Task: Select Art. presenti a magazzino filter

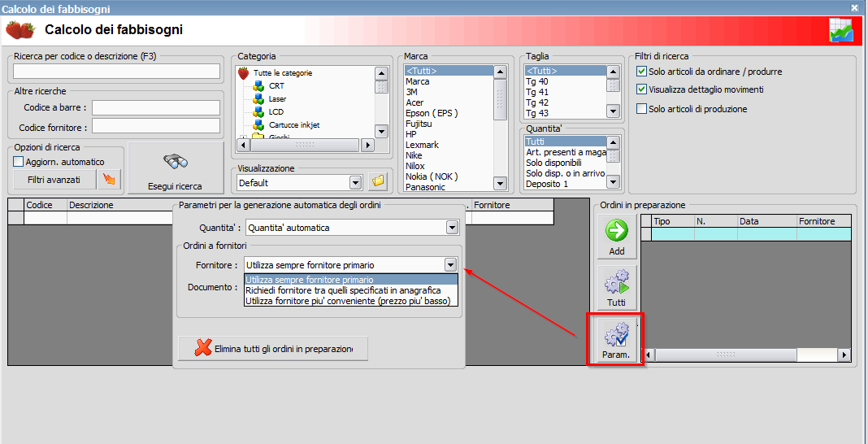Action: (565, 152)
